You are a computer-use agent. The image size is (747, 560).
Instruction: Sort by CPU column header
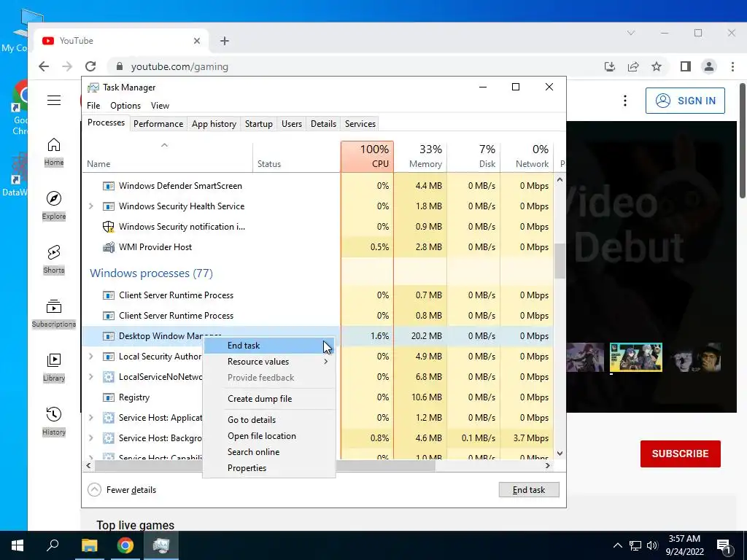click(368, 157)
